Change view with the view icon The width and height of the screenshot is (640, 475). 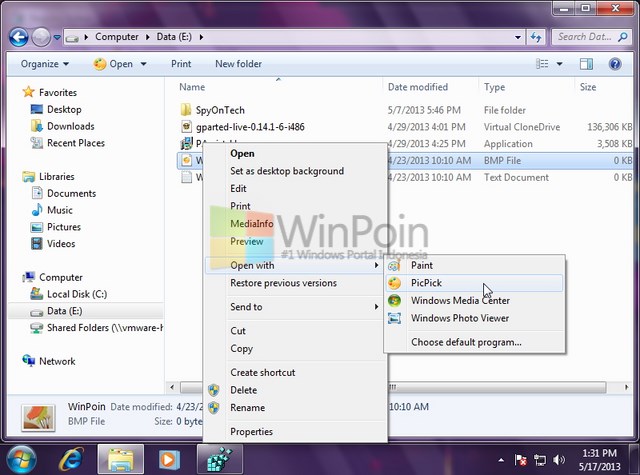[542, 64]
